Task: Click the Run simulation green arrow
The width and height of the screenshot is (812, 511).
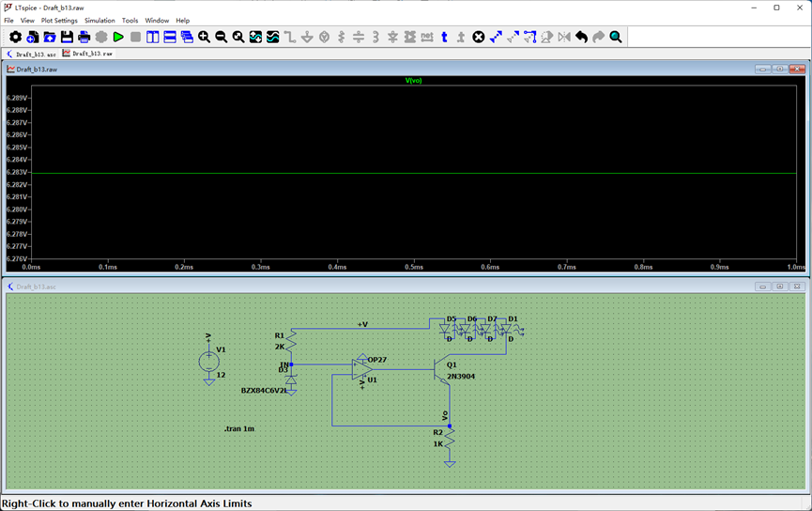Action: pos(118,37)
